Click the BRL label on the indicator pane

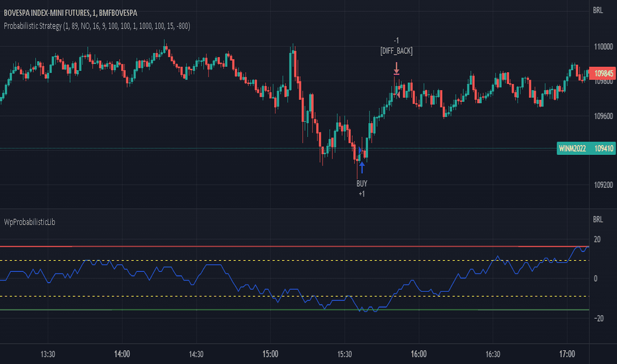tap(598, 219)
